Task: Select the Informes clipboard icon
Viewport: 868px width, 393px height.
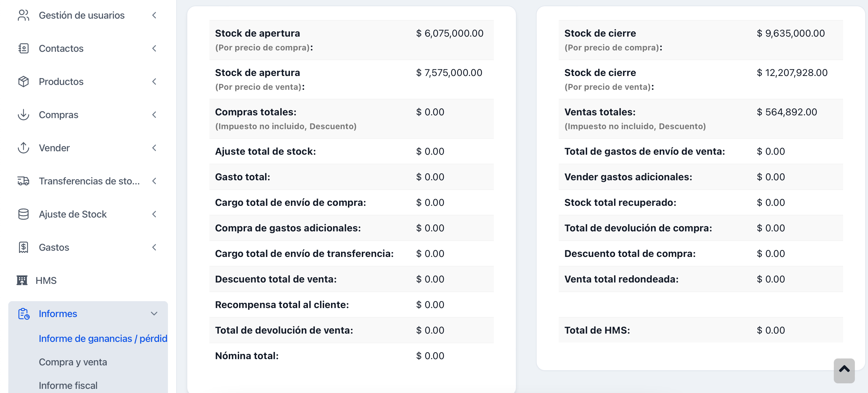Action: click(23, 314)
